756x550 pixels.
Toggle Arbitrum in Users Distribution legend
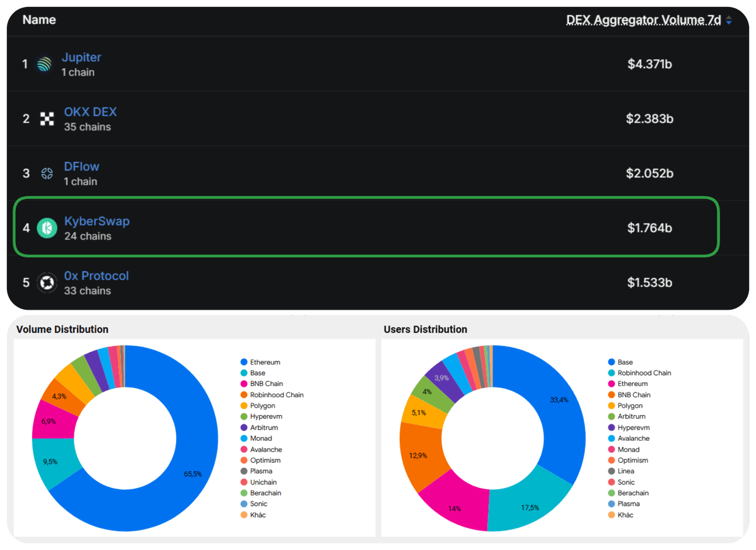(x=627, y=416)
